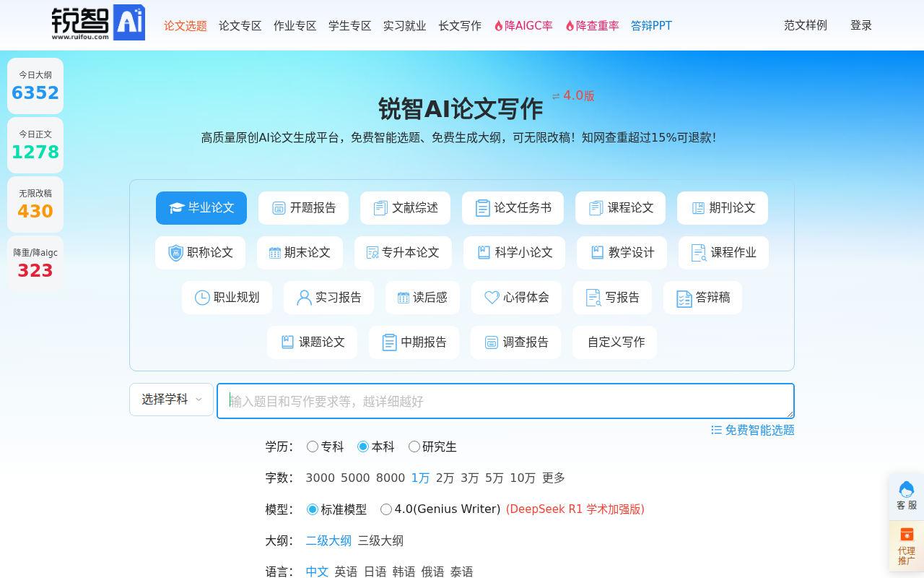Open the 客服 customer service widget
The height and width of the screenshot is (578, 924).
pyautogui.click(x=907, y=496)
